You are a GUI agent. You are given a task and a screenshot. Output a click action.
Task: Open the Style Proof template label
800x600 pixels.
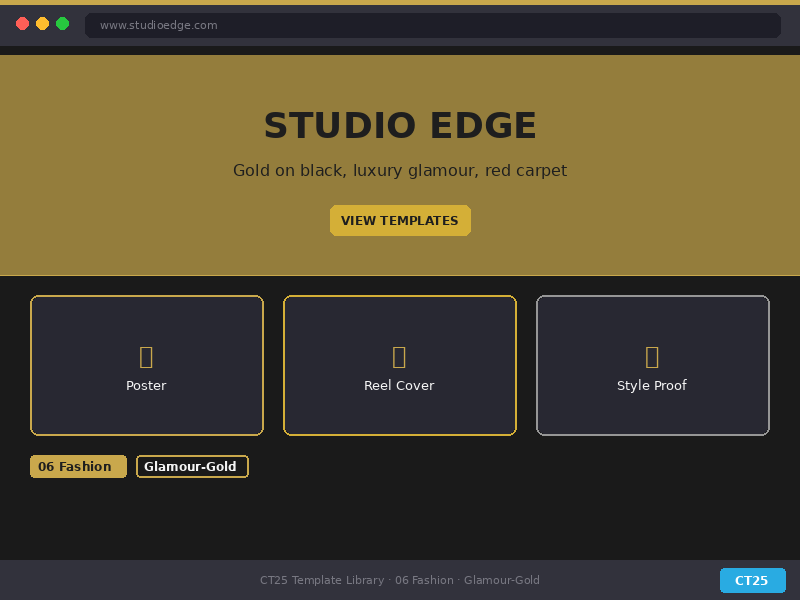(x=652, y=386)
